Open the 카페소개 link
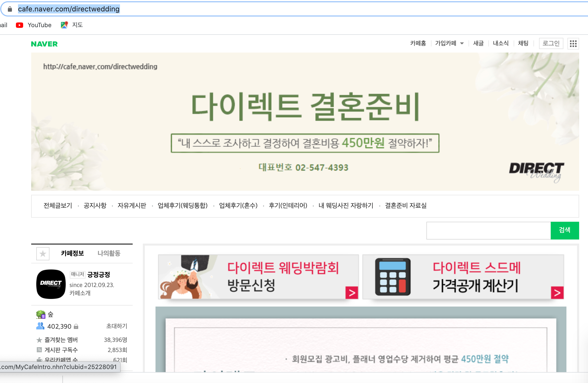This screenshot has height=383, width=588. (x=80, y=293)
